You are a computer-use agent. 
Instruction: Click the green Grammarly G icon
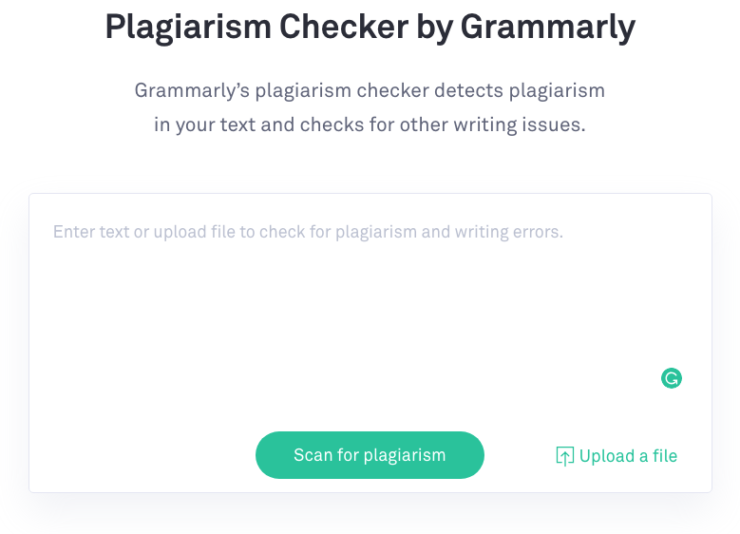coord(672,378)
